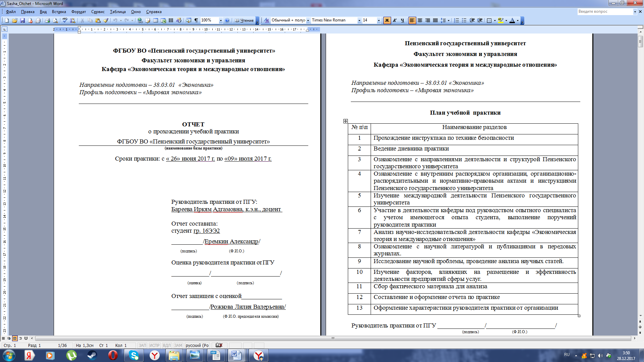Expand the undo history dropdown arrow
The height and width of the screenshot is (362, 644).
tap(121, 20)
